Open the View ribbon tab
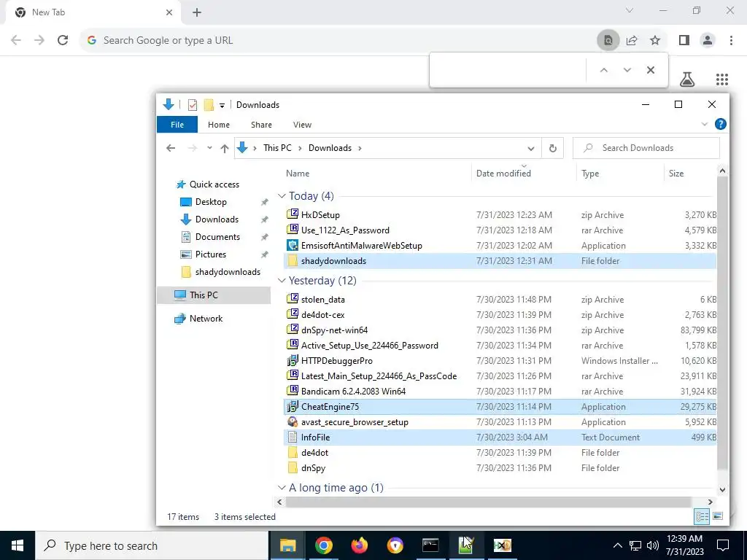The image size is (747, 560). (x=302, y=124)
